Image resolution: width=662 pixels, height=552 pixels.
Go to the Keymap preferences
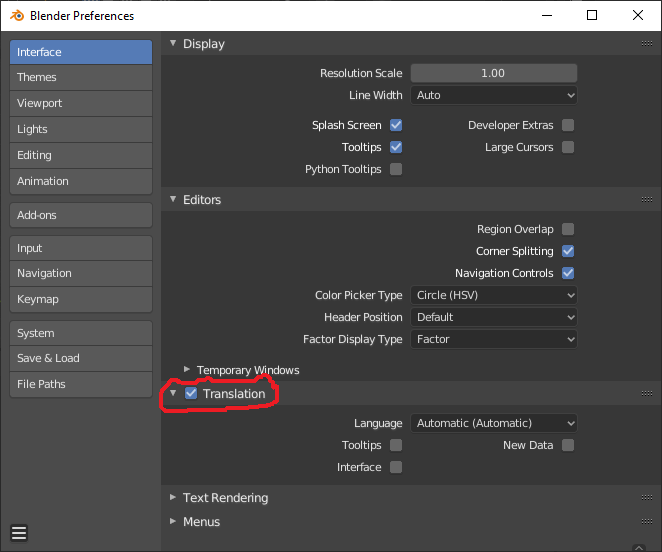81,299
